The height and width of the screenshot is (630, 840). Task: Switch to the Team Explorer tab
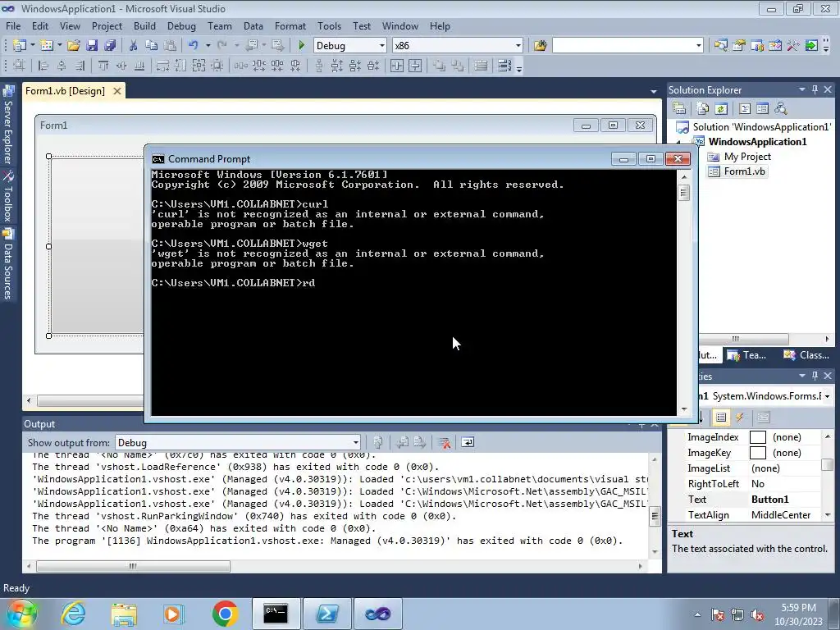click(x=748, y=354)
